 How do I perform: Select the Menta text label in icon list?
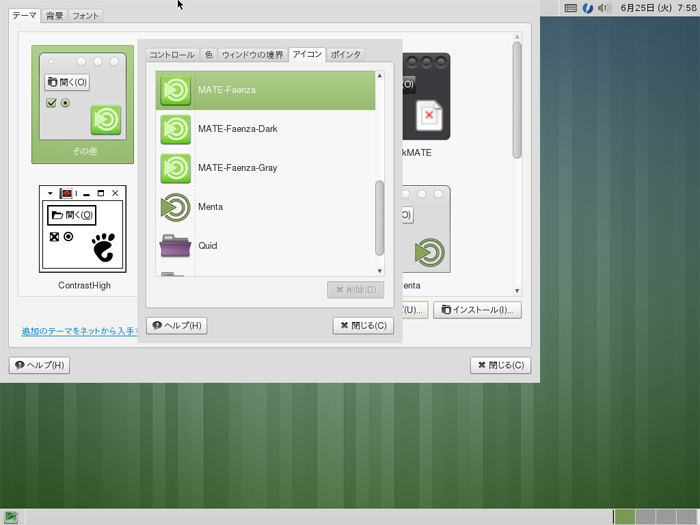[x=210, y=207]
